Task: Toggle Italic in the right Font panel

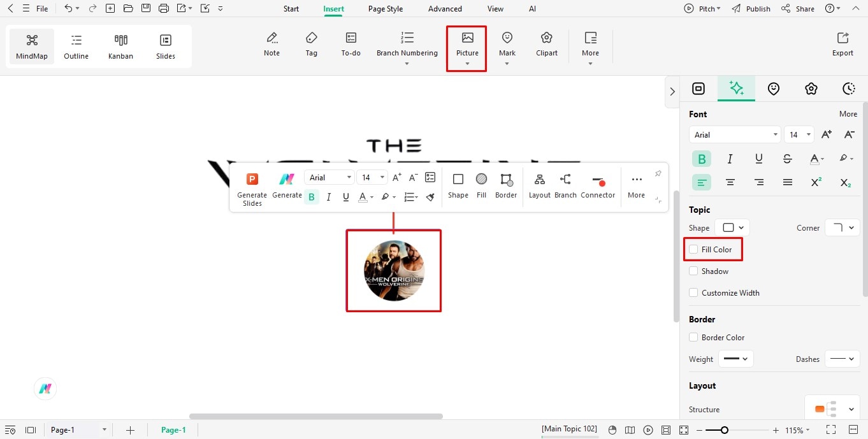Action: tap(730, 159)
